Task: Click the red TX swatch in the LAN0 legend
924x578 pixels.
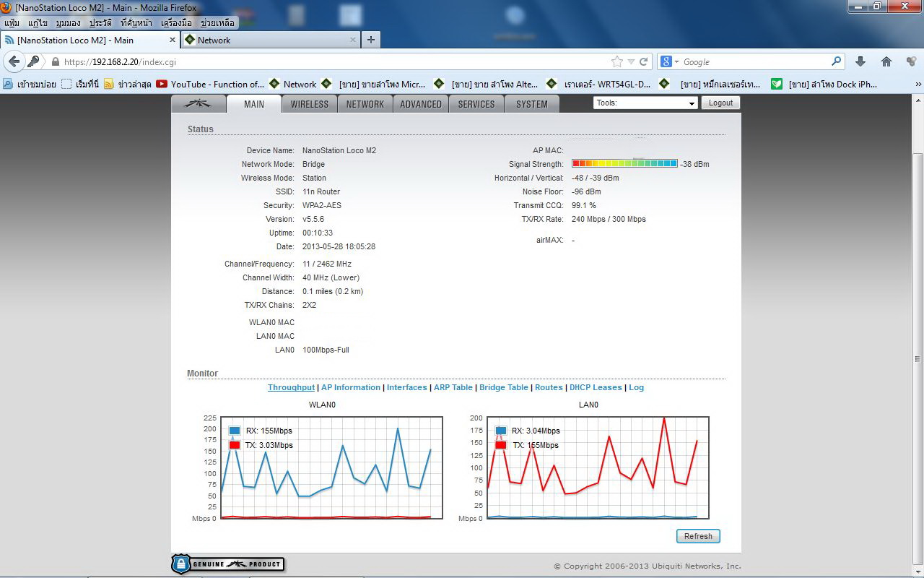Action: click(501, 445)
